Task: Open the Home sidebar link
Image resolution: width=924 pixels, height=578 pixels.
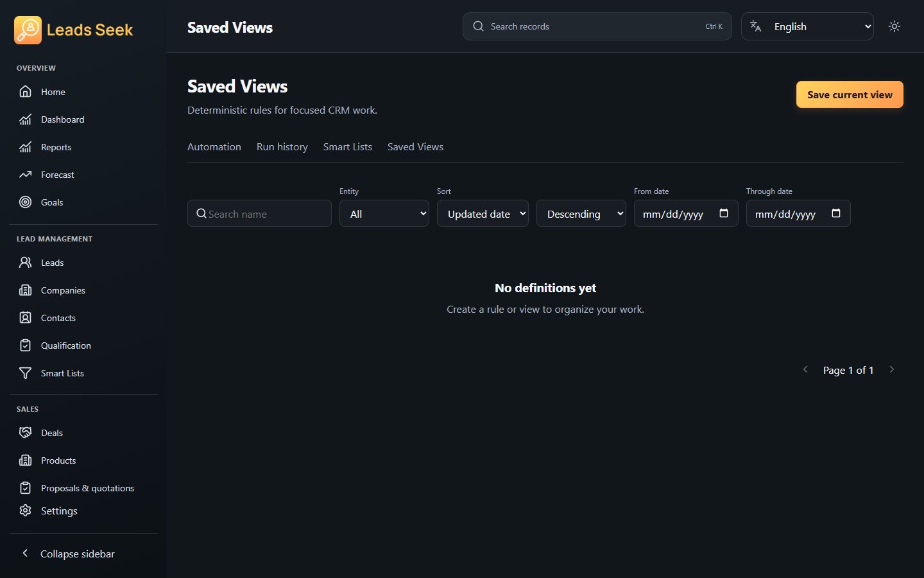Action: click(83, 92)
